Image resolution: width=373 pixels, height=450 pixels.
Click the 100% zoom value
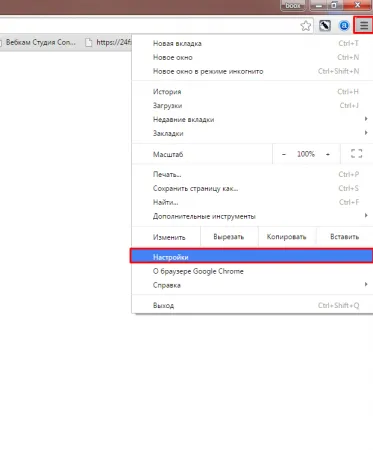click(306, 154)
